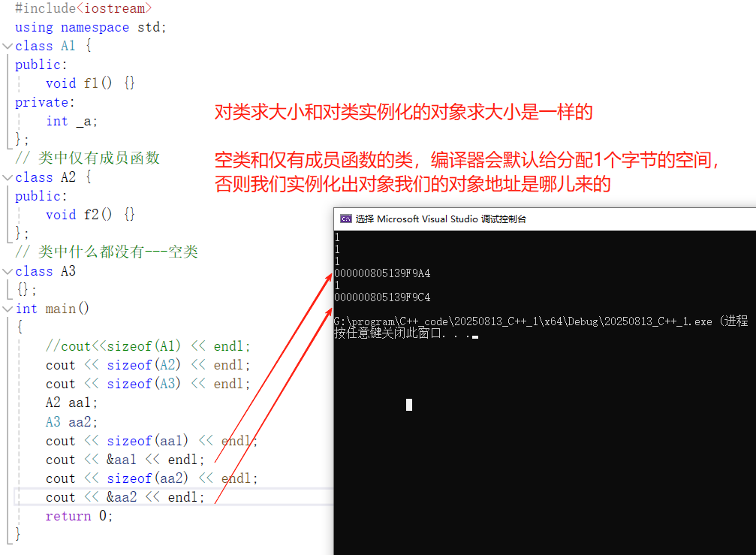Click the A3 aa2 object declaration
Image resolution: width=756 pixels, height=555 pixels.
pos(69,421)
